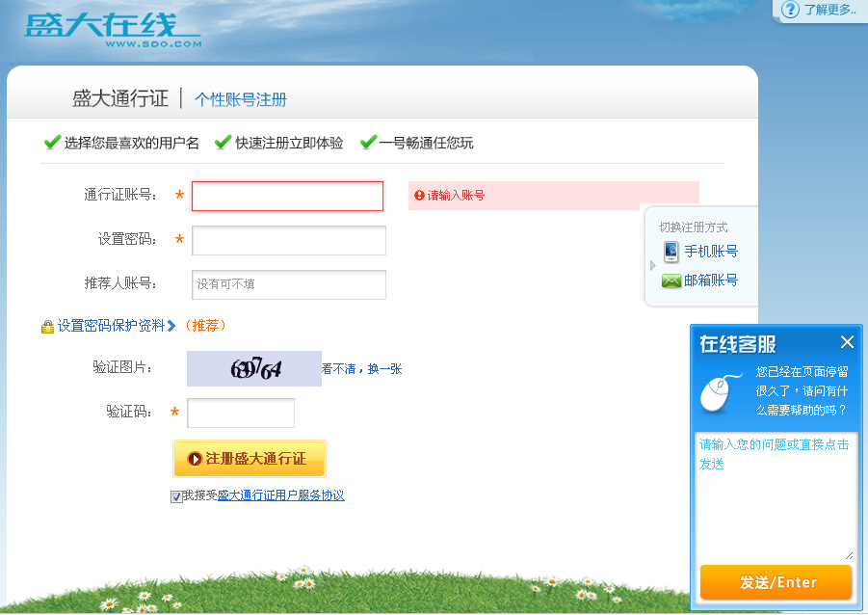868x615 pixels.
Task: Click the 推荐人账号 input field
Action: [x=289, y=284]
